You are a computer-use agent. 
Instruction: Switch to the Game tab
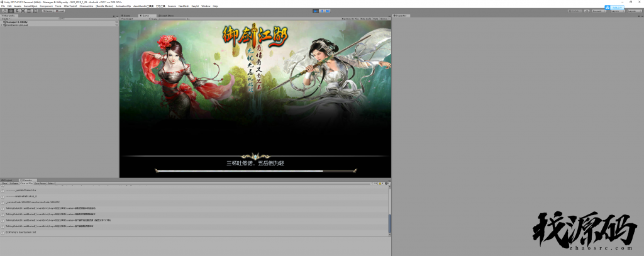tap(147, 16)
